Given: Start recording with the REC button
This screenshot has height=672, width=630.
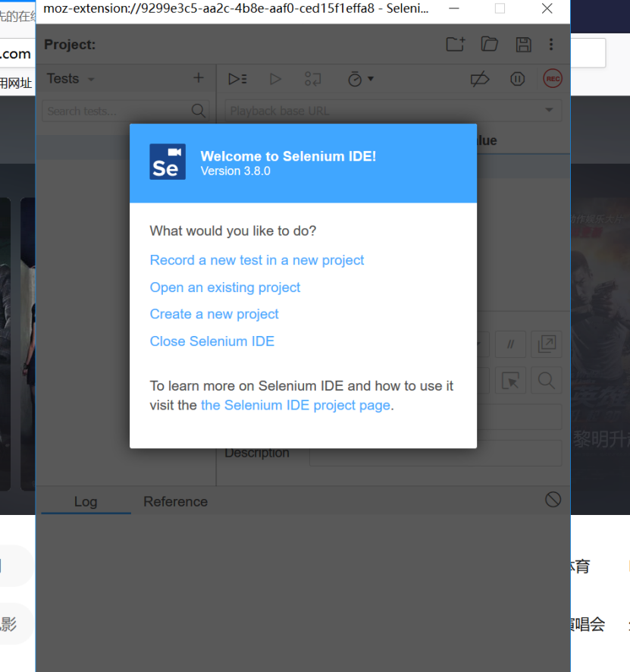Looking at the screenshot, I should tap(553, 79).
